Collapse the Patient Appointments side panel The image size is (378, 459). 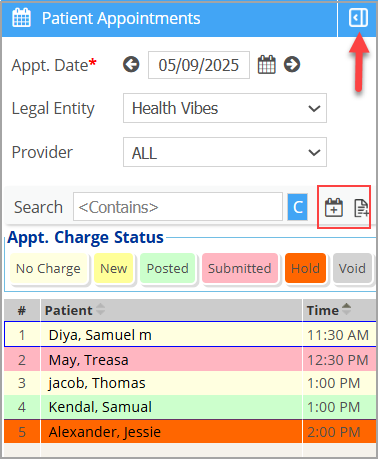tap(358, 18)
